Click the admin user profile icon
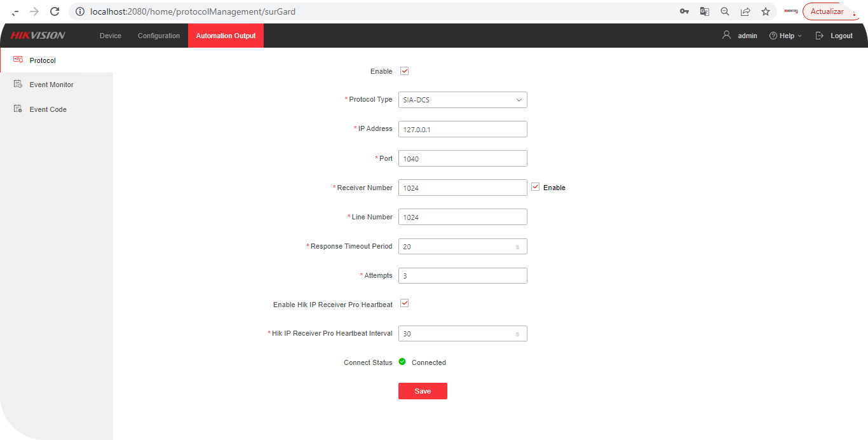Screen dimensions: 868x440 click(x=726, y=36)
